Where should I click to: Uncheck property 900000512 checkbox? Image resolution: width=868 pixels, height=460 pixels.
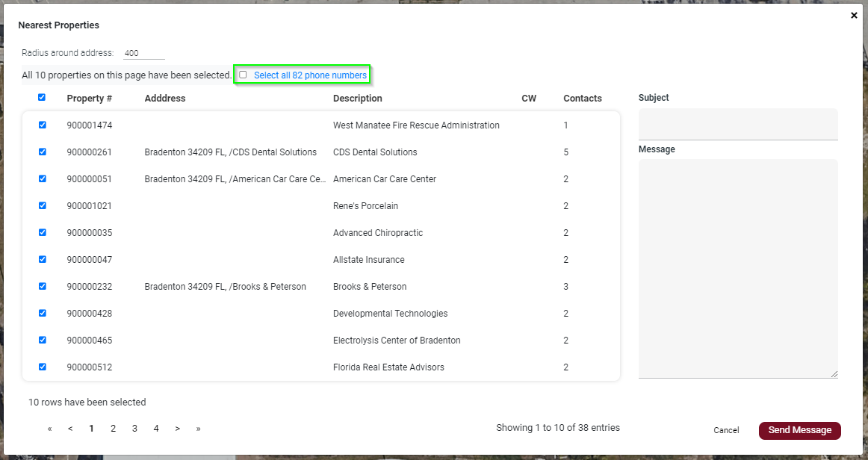(42, 367)
